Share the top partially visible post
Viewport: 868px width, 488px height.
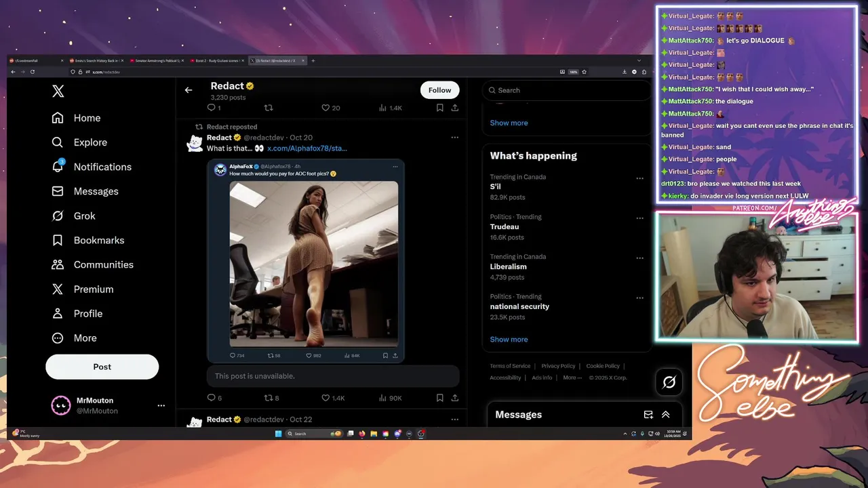coord(455,108)
